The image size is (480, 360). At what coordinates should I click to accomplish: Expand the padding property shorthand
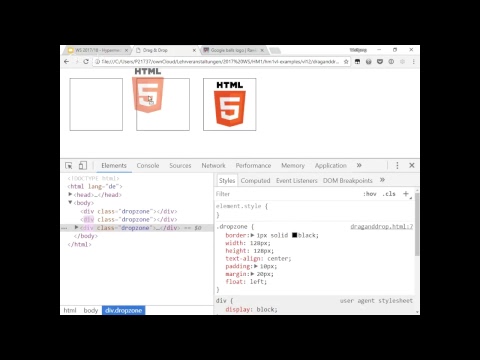(256, 266)
